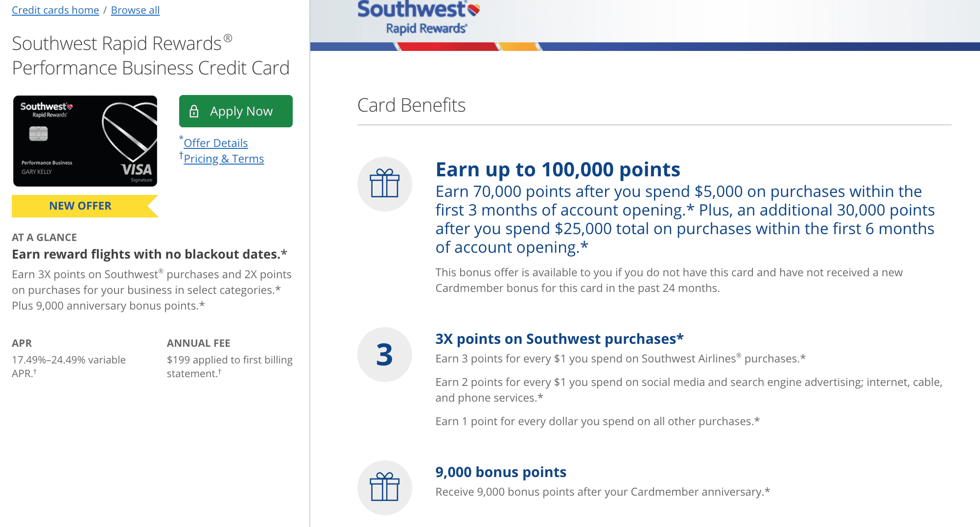Click the gift icon beside 100,000 points offer
The width and height of the screenshot is (980, 527).
[384, 184]
